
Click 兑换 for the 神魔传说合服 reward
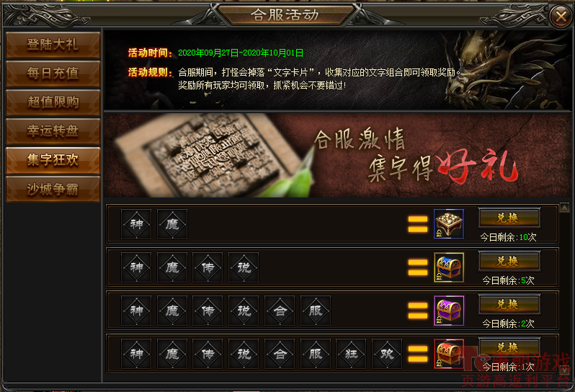(509, 305)
